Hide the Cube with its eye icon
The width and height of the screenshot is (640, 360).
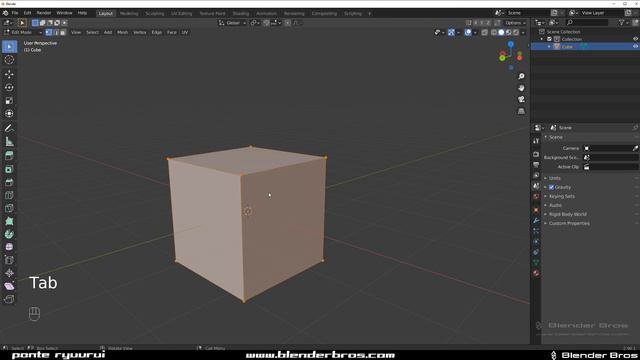coord(635,47)
